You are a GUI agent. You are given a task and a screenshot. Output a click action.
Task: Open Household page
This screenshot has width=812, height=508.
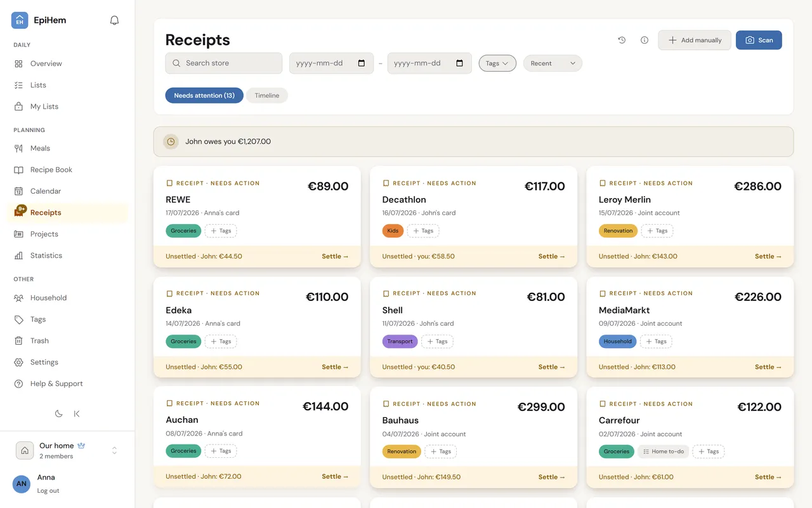67,298
